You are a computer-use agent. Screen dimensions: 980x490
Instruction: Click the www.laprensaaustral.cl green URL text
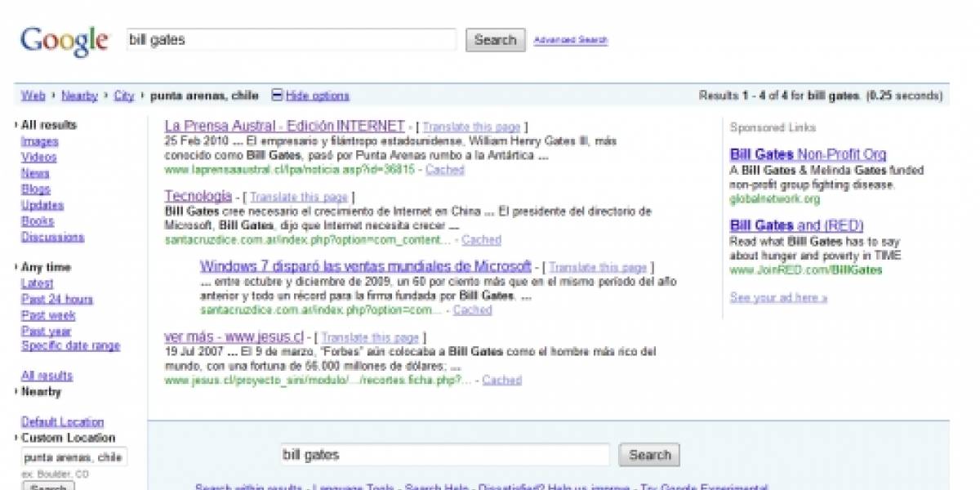pyautogui.click(x=290, y=170)
